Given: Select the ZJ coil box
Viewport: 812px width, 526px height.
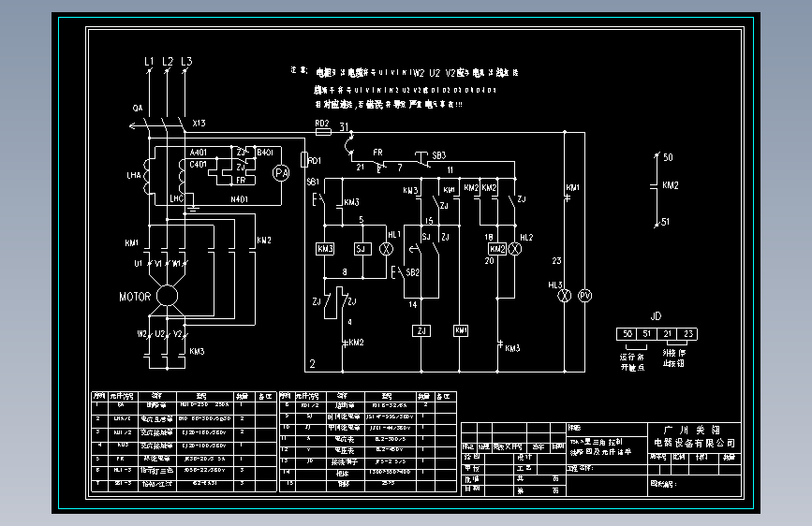Looking at the screenshot, I should (x=421, y=330).
